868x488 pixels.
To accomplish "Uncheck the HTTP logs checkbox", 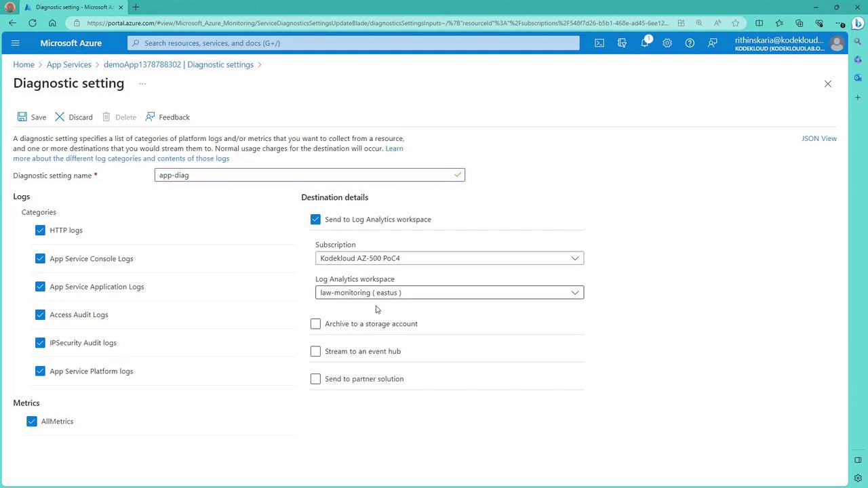I will 40,230.
